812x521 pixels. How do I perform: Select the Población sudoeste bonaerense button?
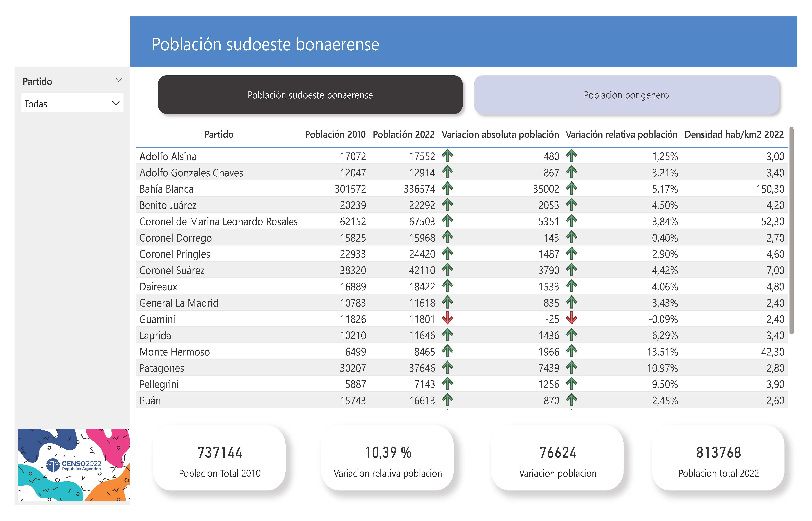click(310, 95)
